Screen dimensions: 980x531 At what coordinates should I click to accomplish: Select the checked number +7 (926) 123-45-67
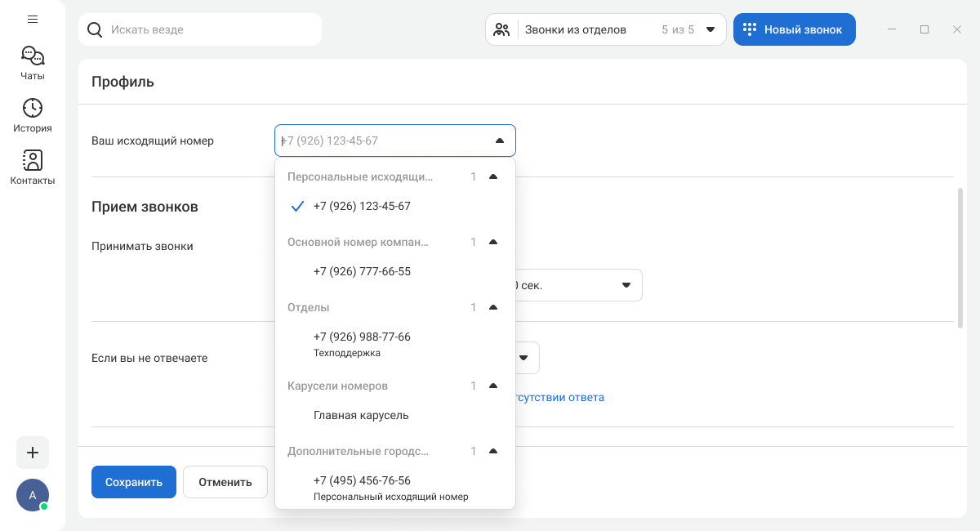pyautogui.click(x=362, y=207)
